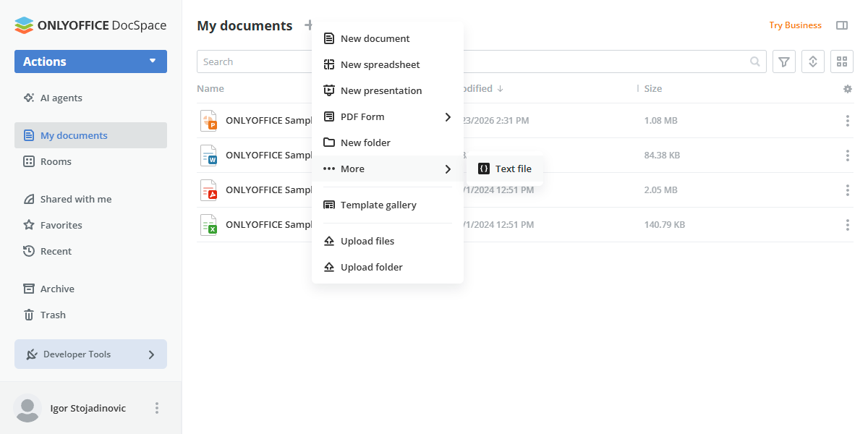Focus the Search input field

click(x=481, y=61)
